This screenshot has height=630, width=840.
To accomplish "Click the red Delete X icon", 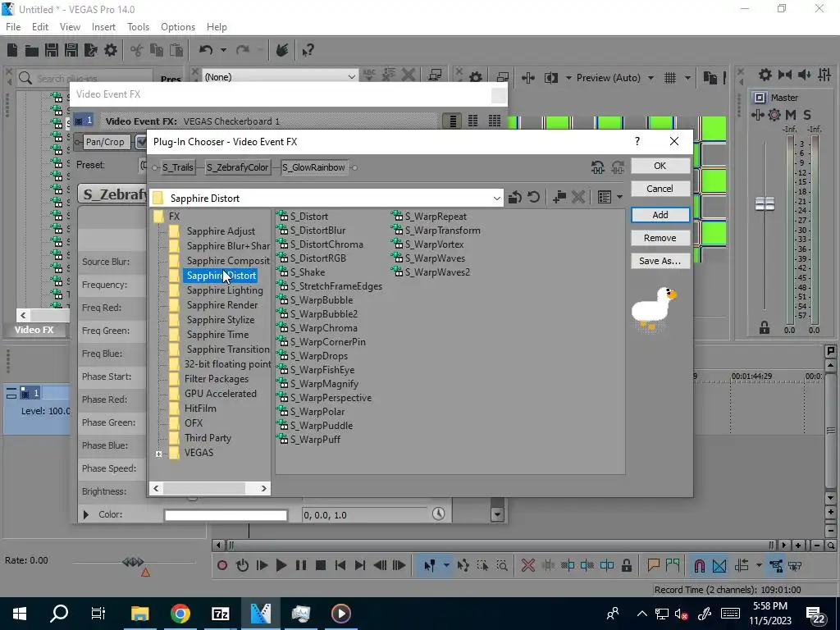I will 528,565.
